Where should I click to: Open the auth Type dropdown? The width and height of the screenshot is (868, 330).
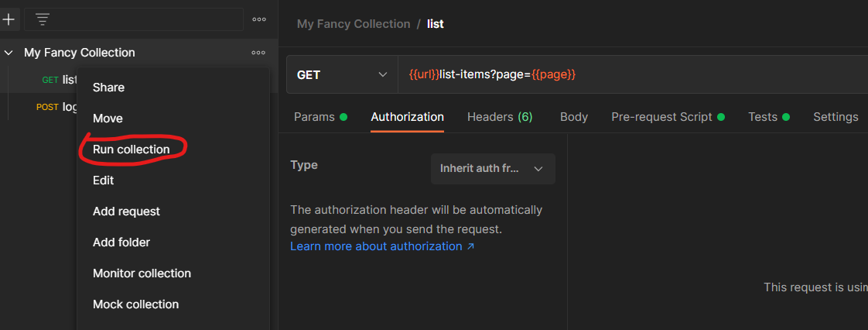tap(493, 169)
